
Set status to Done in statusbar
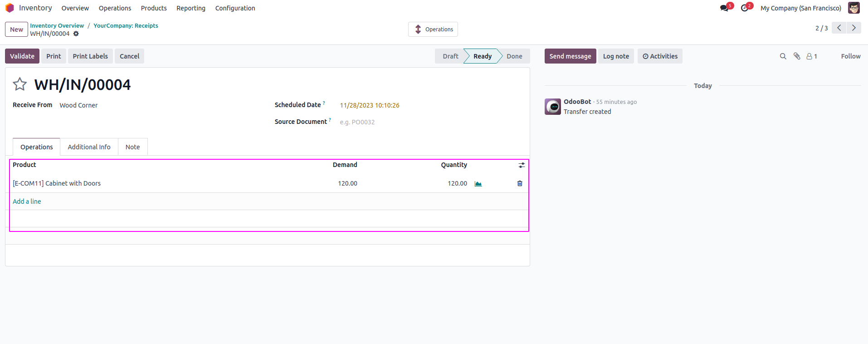coord(514,56)
